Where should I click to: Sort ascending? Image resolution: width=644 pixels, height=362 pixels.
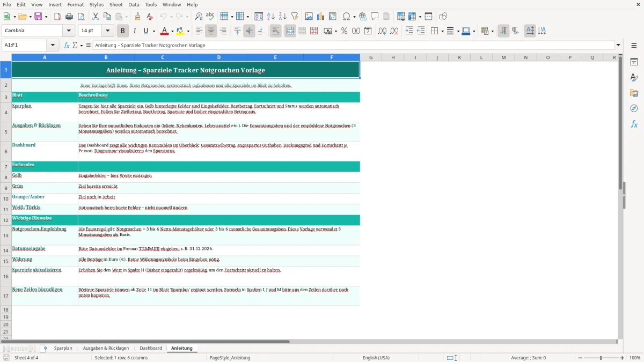[271, 17]
